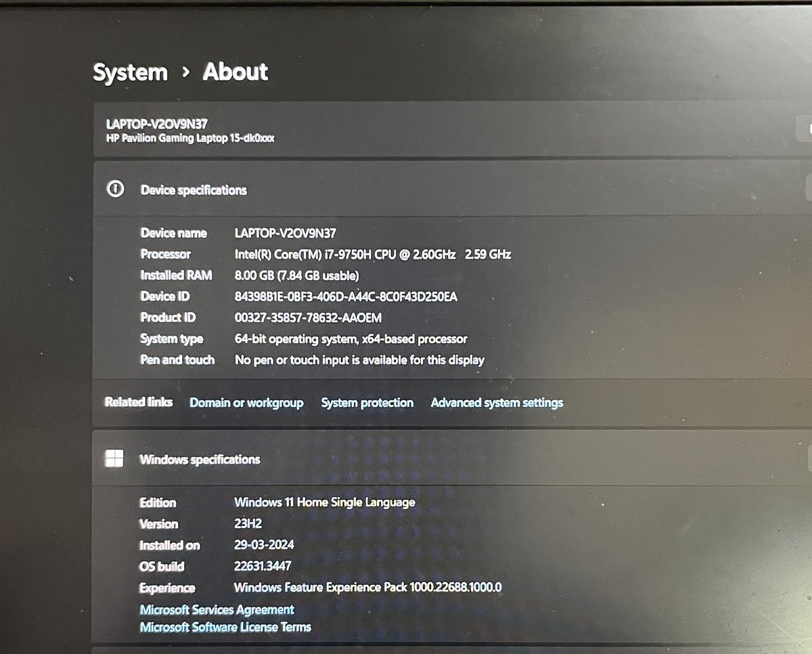Go back to System in breadcrumb

[130, 72]
